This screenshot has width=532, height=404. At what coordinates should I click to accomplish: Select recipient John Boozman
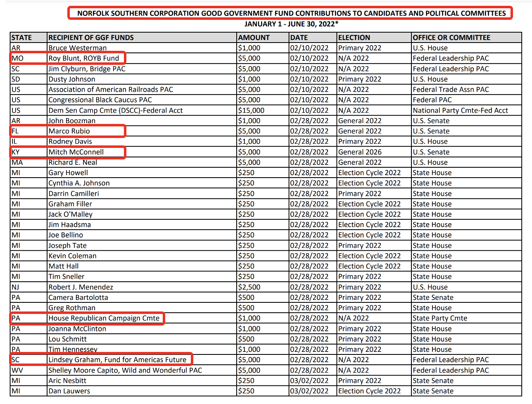pyautogui.click(x=72, y=121)
